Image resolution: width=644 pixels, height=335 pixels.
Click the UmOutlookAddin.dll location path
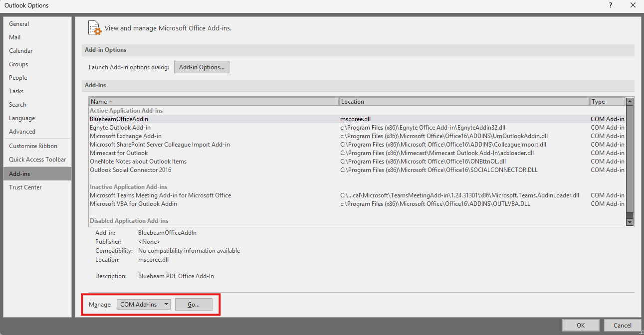pos(444,136)
